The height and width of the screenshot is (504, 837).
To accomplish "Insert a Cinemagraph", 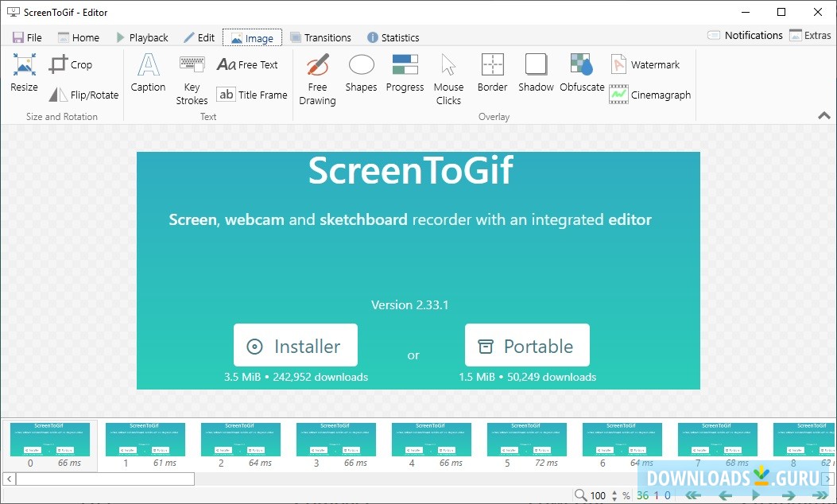I will pos(650,94).
